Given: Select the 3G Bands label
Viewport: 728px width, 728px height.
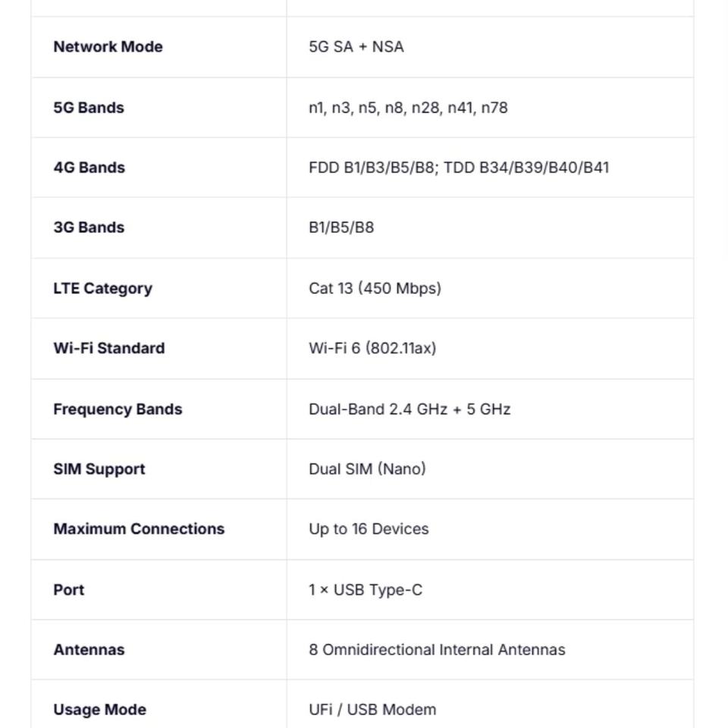Looking at the screenshot, I should point(89,227).
